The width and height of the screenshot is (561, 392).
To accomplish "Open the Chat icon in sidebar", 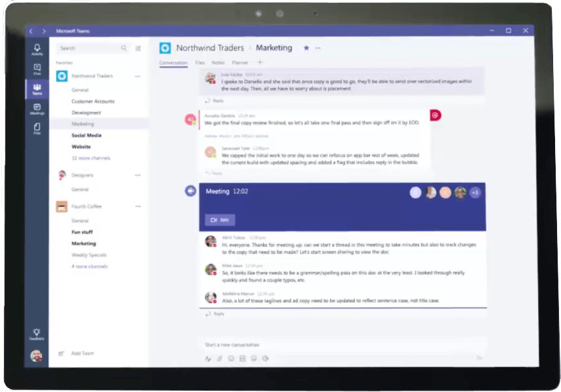I will click(37, 69).
